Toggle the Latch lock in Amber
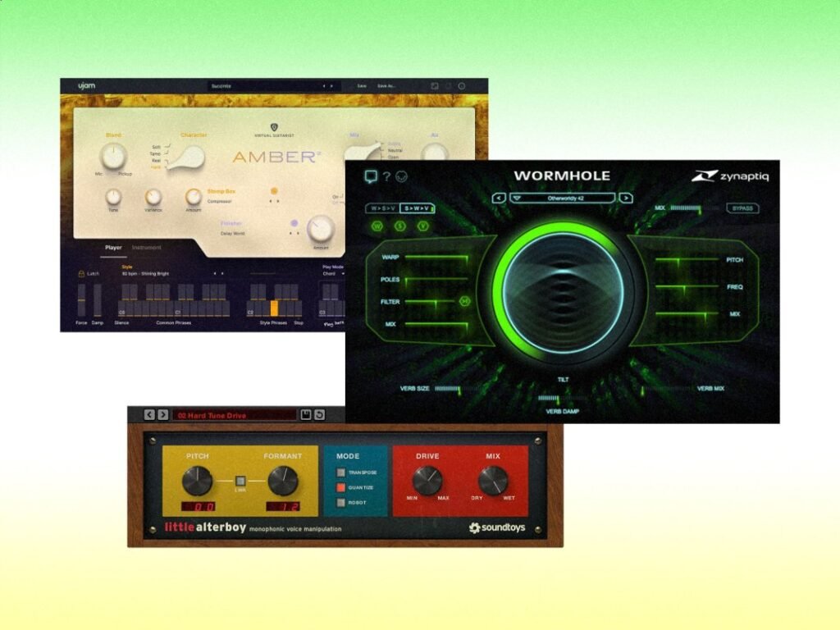The width and height of the screenshot is (840, 630). coord(81,274)
